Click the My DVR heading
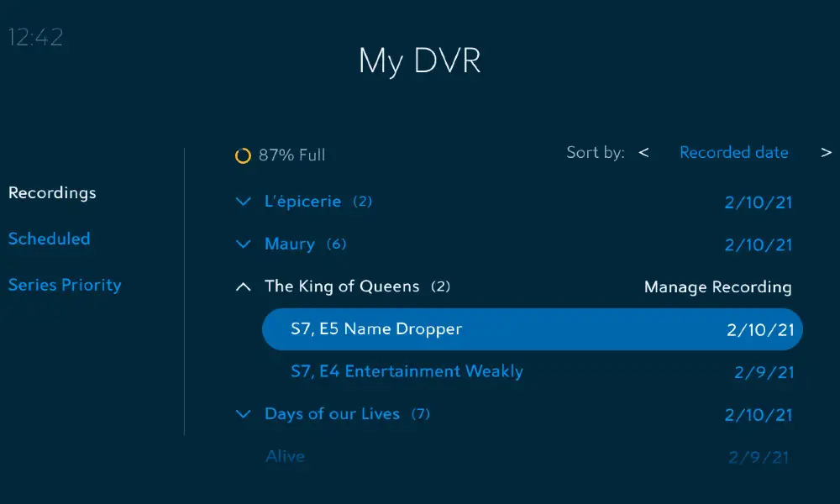The image size is (840, 504). pyautogui.click(x=419, y=60)
